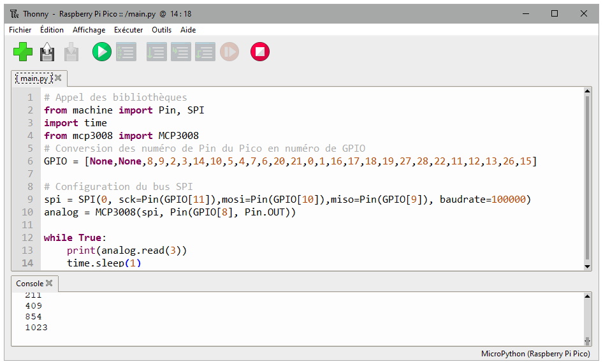The height and width of the screenshot is (364, 603).
Task: Open a file with the load icon
Action: [47, 52]
